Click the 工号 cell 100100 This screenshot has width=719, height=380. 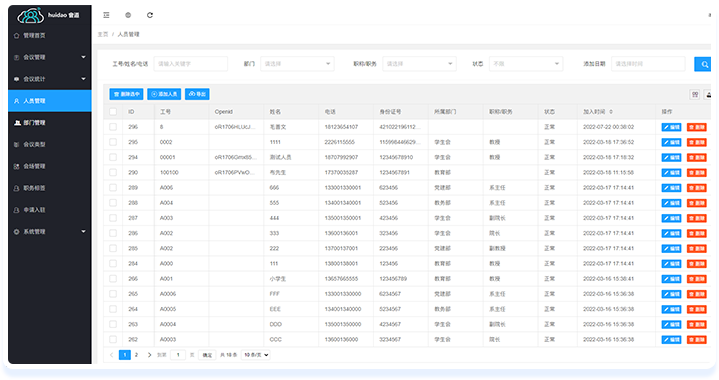[169, 172]
